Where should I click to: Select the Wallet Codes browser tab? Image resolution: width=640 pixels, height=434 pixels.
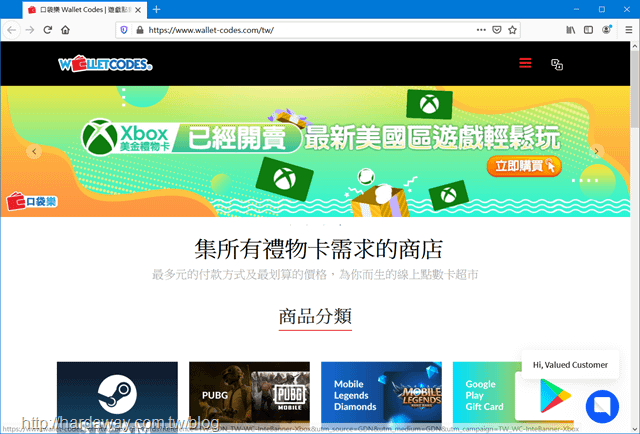pos(85,10)
